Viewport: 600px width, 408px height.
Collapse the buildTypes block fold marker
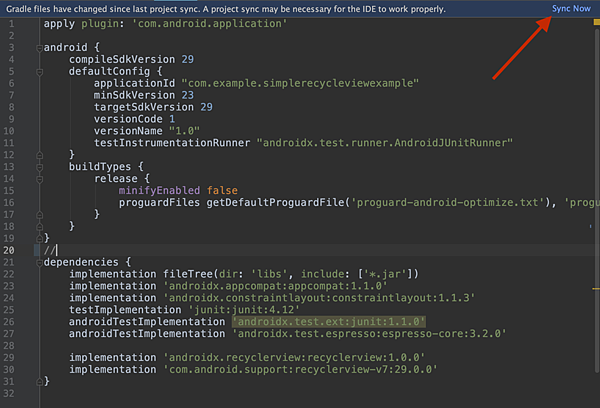pyautogui.click(x=39, y=167)
